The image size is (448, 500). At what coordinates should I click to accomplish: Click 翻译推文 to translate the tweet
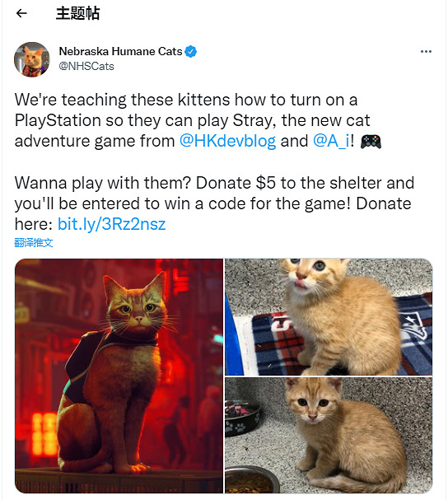pyautogui.click(x=34, y=243)
